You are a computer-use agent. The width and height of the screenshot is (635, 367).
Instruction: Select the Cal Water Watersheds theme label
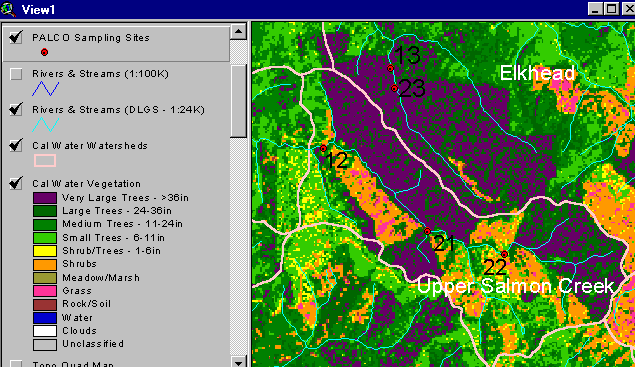point(90,146)
